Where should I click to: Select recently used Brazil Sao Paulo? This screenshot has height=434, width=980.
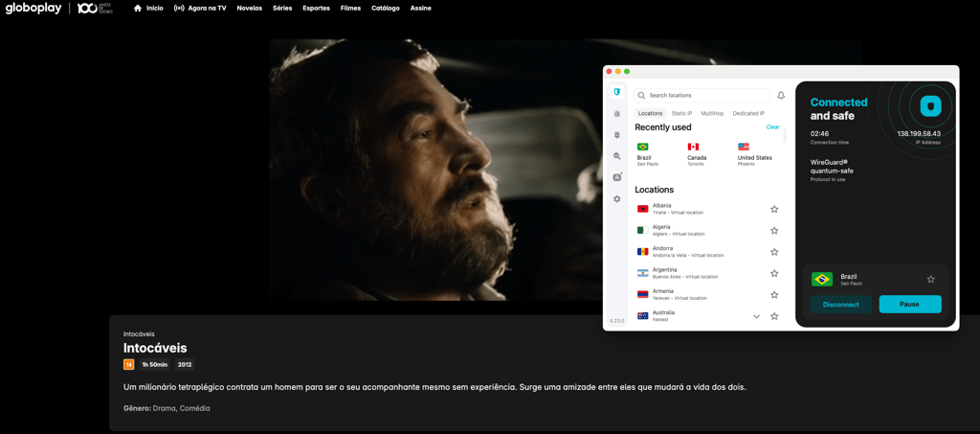pyautogui.click(x=648, y=154)
